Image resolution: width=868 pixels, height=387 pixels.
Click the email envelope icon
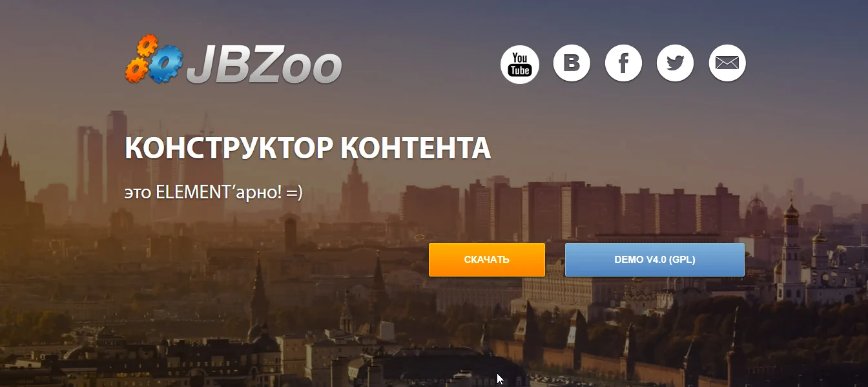click(727, 63)
